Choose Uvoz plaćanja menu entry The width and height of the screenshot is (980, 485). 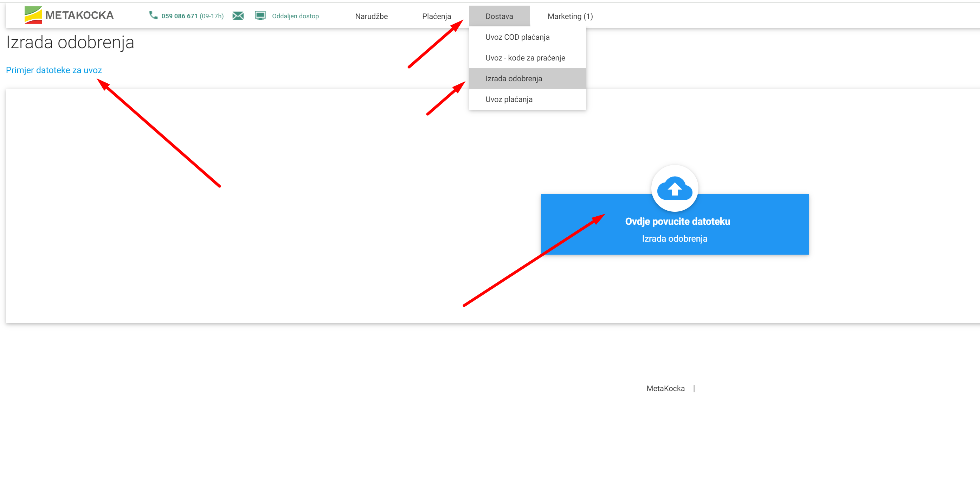point(509,100)
